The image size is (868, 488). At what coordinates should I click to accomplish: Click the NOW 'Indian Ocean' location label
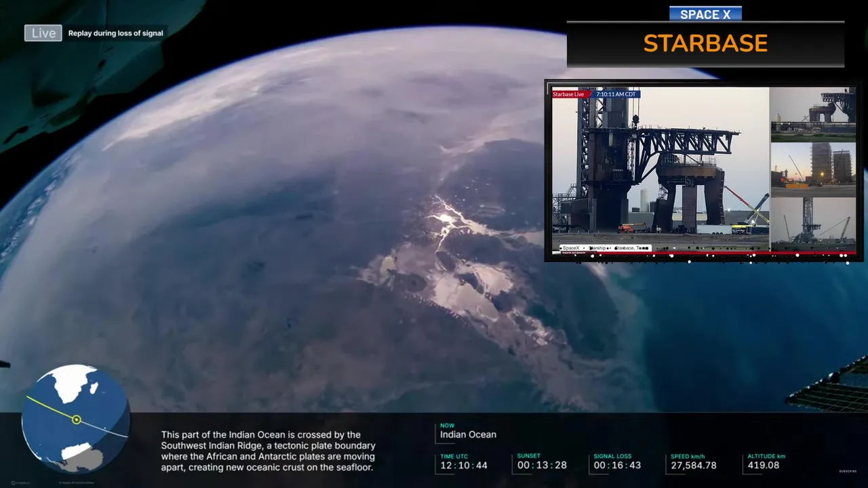pos(468,434)
